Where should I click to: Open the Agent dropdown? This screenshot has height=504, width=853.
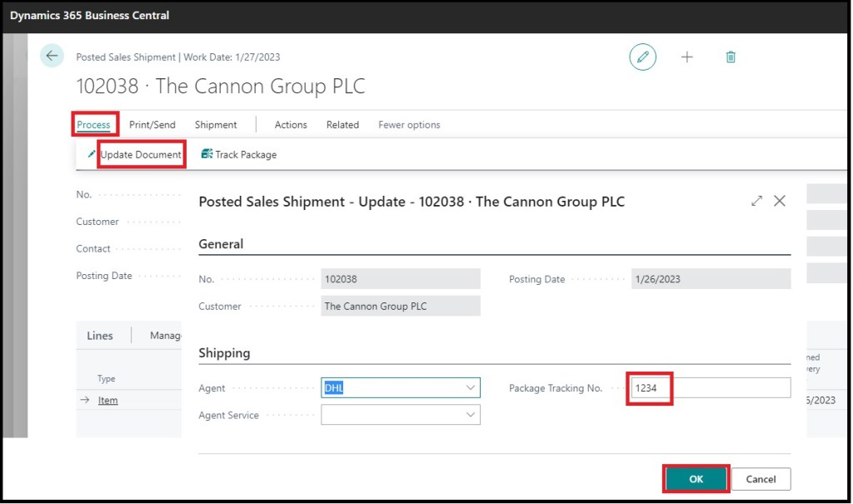[x=471, y=388]
